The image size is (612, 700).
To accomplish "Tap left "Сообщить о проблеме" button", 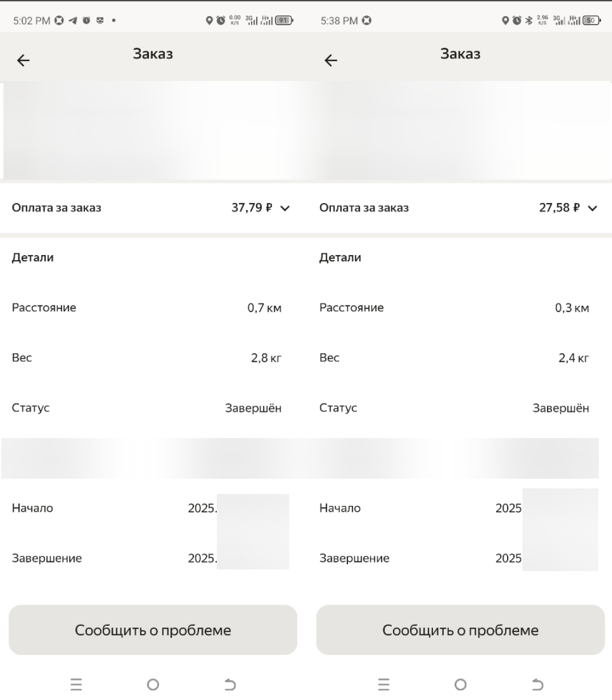I will coord(153,630).
